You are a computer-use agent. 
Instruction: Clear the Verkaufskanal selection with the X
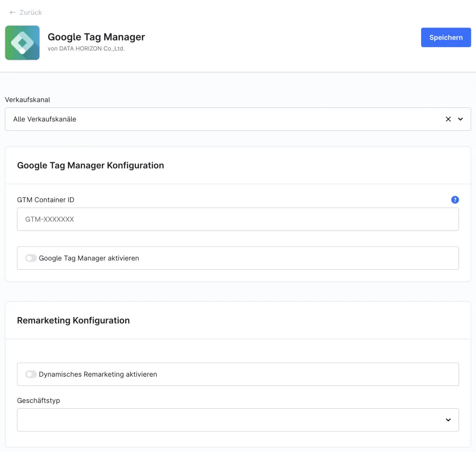tap(448, 119)
